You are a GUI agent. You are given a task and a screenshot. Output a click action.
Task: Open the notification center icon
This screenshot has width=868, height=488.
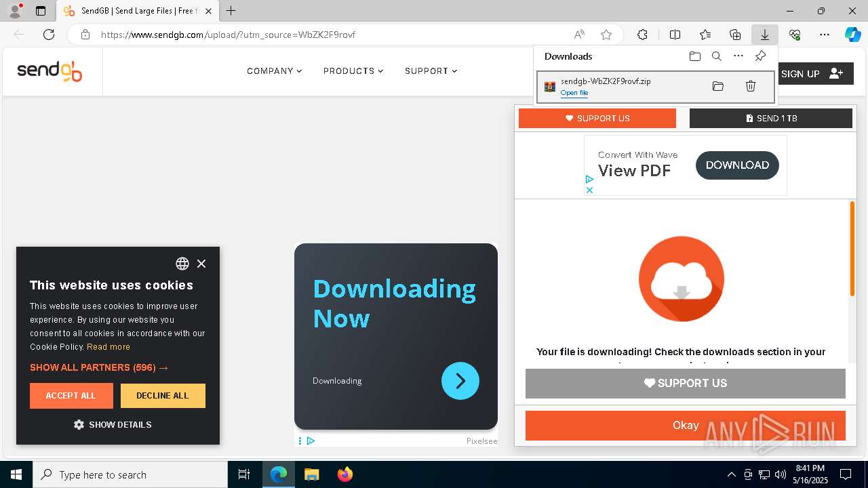[x=846, y=474]
